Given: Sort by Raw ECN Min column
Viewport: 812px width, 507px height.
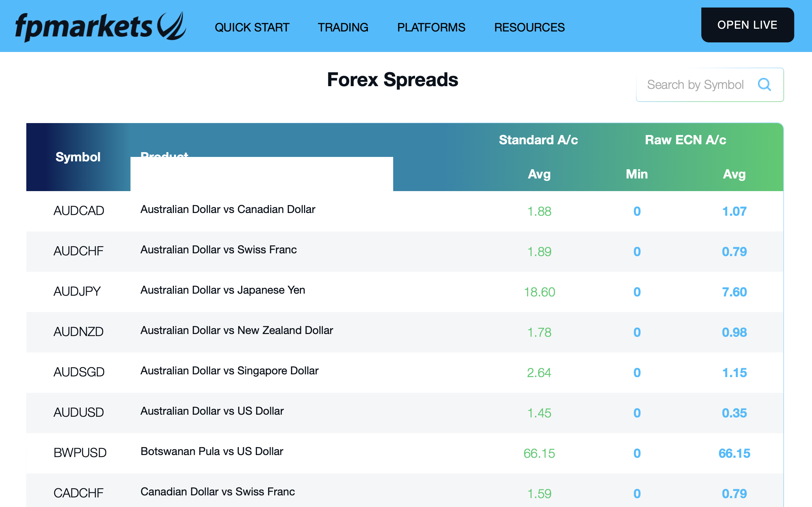Looking at the screenshot, I should pos(636,174).
